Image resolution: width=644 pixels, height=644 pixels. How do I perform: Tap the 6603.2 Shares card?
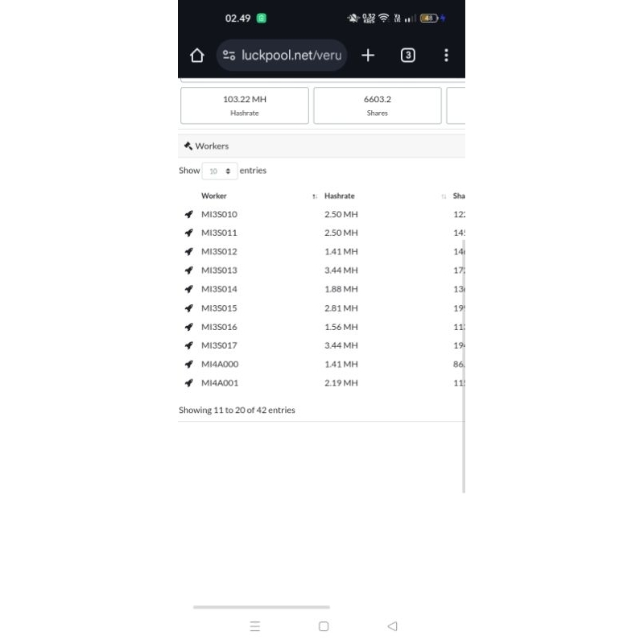coord(377,105)
